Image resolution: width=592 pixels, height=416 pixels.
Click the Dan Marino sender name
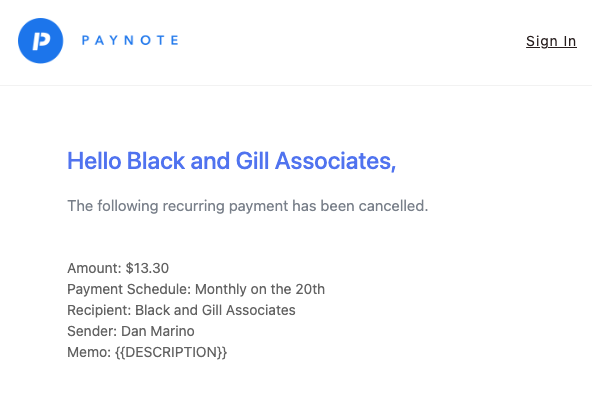[x=157, y=331]
